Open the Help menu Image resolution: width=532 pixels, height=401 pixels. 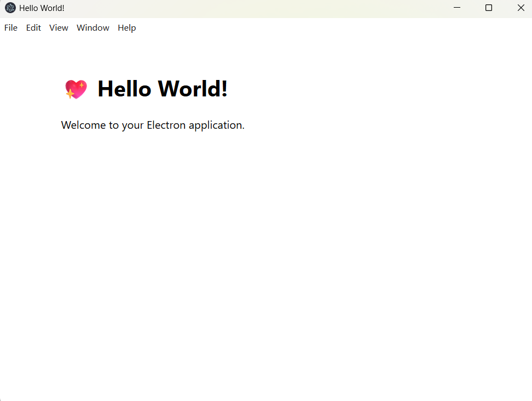127,28
